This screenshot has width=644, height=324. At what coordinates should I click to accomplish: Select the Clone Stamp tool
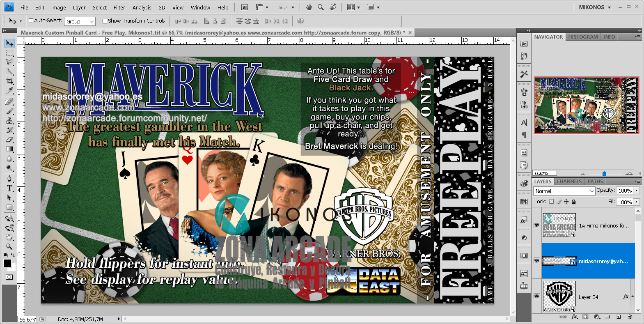point(9,120)
